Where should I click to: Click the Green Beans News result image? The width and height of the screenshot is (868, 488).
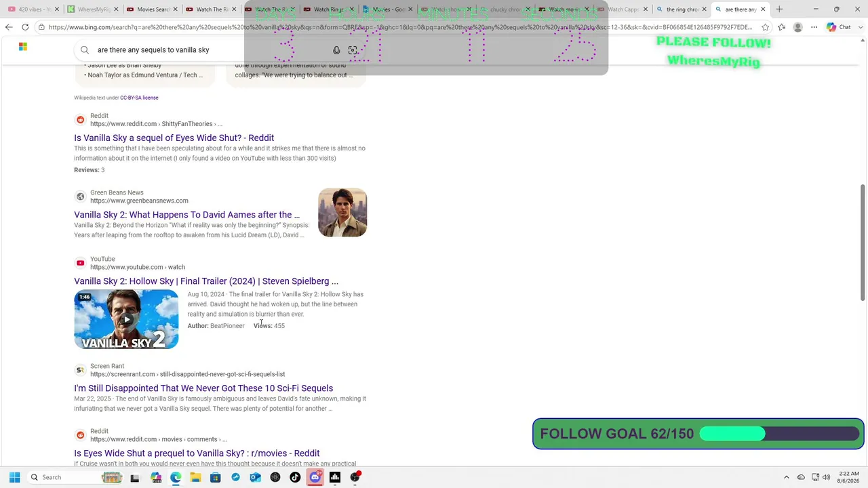342,213
